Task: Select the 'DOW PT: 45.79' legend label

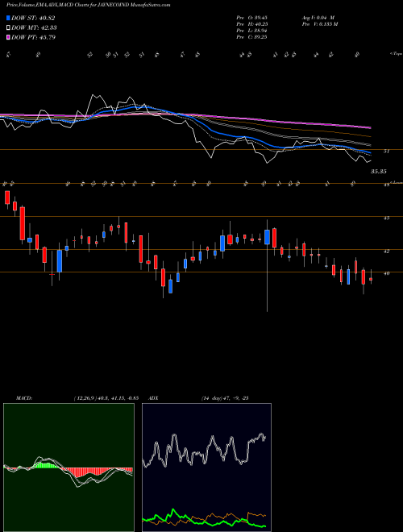Action: (x=33, y=37)
